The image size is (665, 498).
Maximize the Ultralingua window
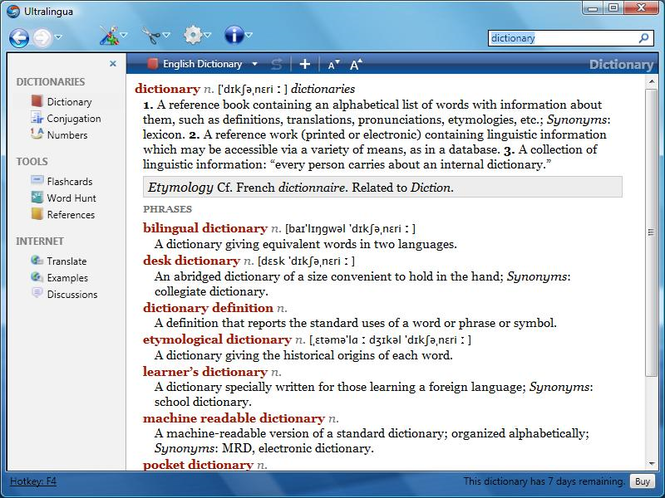(x=614, y=8)
